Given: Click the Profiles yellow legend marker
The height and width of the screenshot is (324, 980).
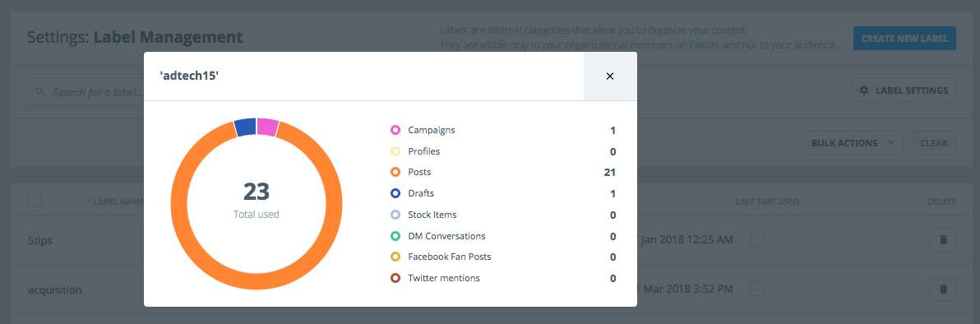Looking at the screenshot, I should coord(395,151).
